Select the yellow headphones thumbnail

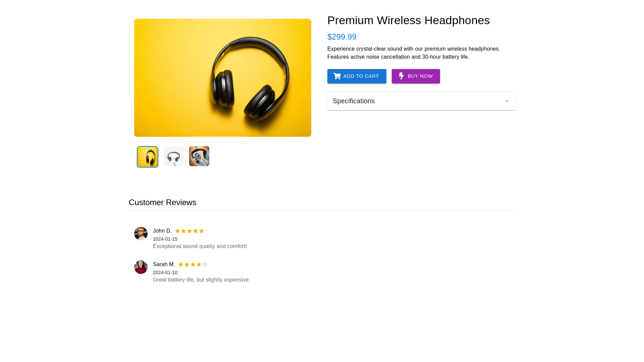coord(148,157)
